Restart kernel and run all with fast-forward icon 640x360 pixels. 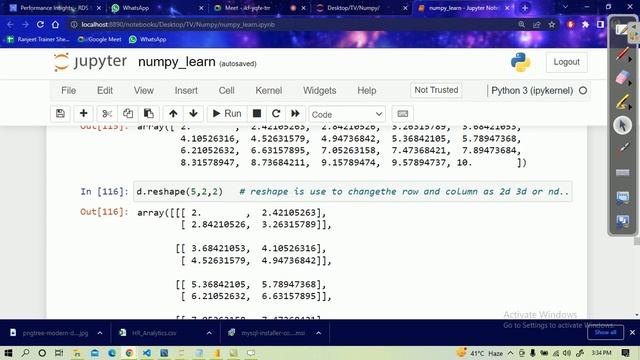click(295, 113)
